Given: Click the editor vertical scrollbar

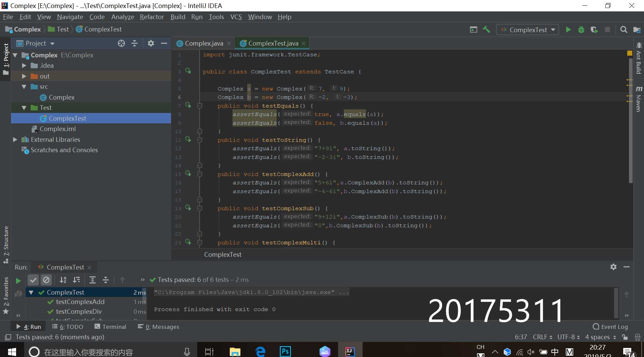Looking at the screenshot, I should 631,121.
